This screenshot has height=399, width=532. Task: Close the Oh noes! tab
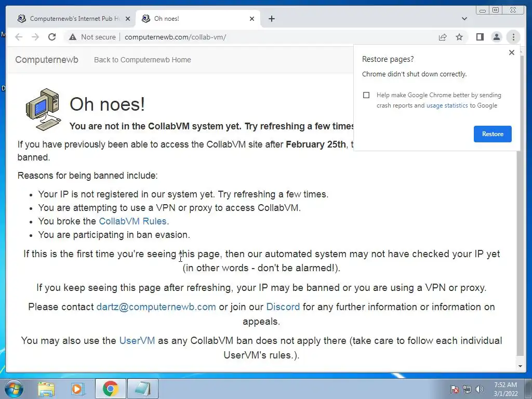pyautogui.click(x=252, y=19)
